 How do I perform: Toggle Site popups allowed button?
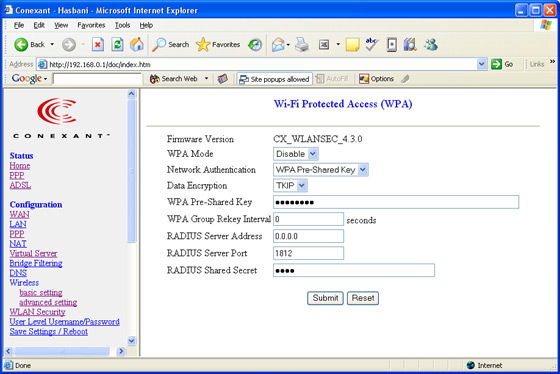pyautogui.click(x=274, y=79)
